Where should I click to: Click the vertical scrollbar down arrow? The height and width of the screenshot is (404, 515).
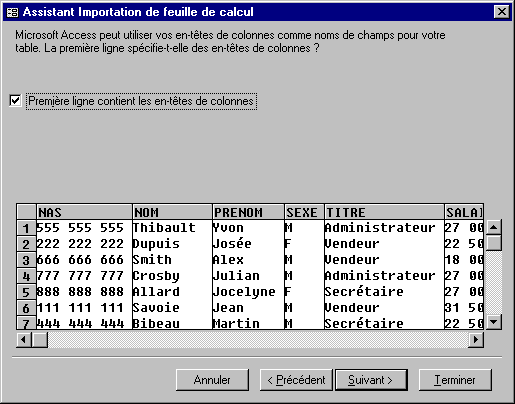pos(494,322)
